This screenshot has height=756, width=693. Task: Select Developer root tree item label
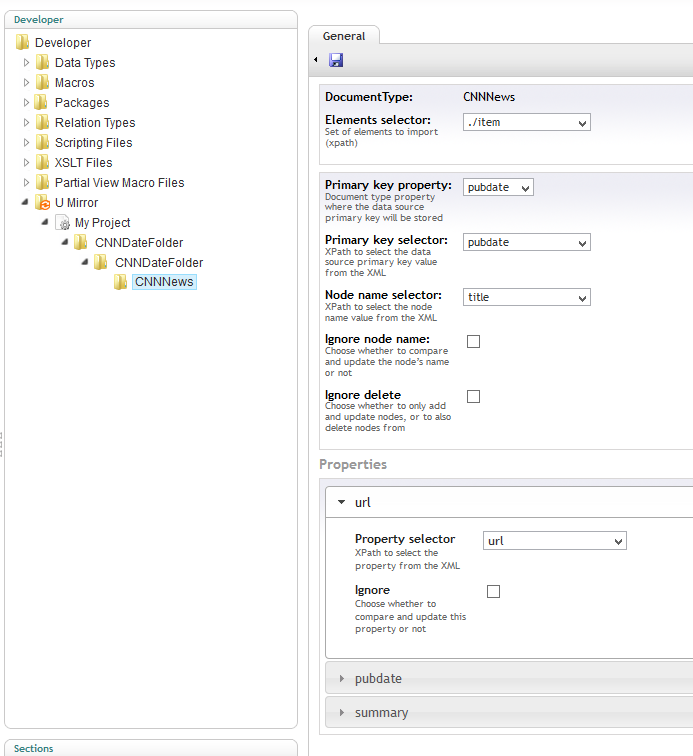click(63, 43)
